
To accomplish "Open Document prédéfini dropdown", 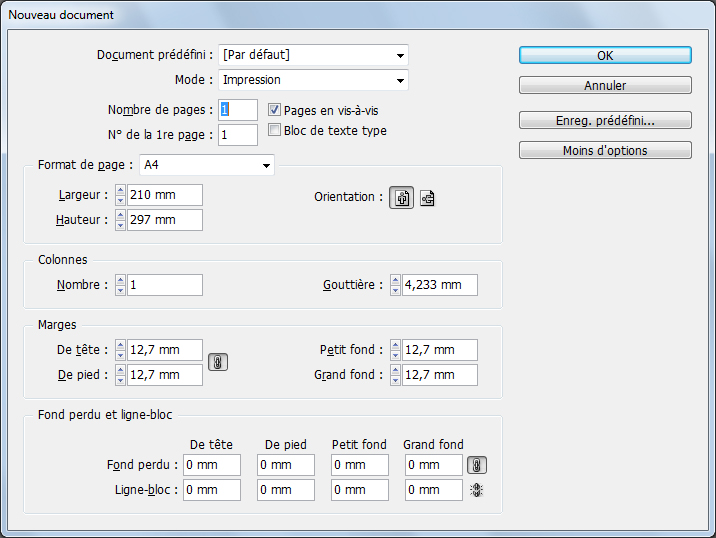I will pos(313,55).
